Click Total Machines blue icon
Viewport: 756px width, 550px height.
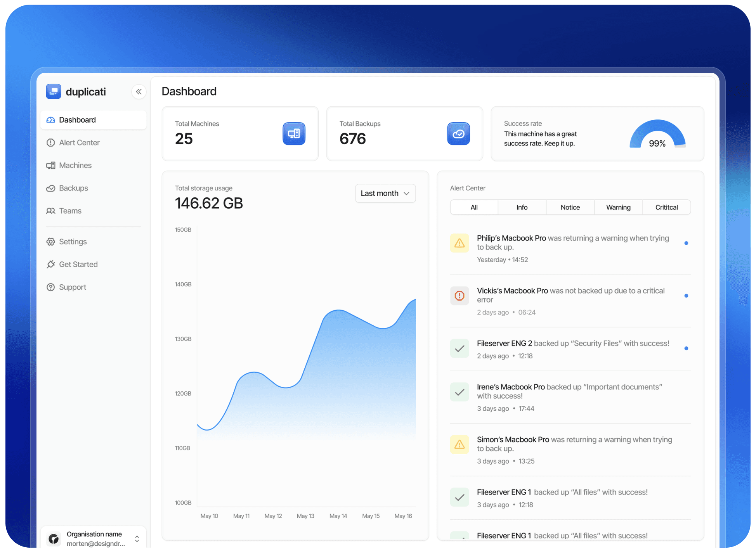point(294,134)
